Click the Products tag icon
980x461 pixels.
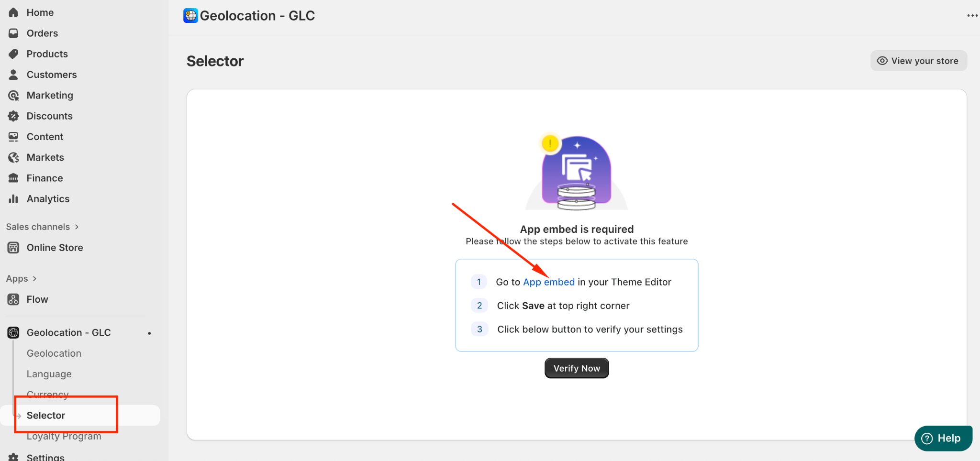tap(13, 54)
